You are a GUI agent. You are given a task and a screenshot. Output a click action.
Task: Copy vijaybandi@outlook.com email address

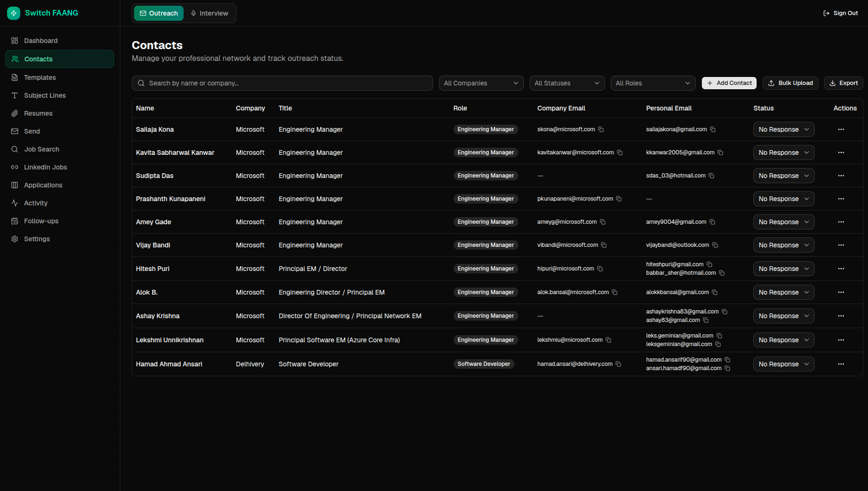[715, 245]
